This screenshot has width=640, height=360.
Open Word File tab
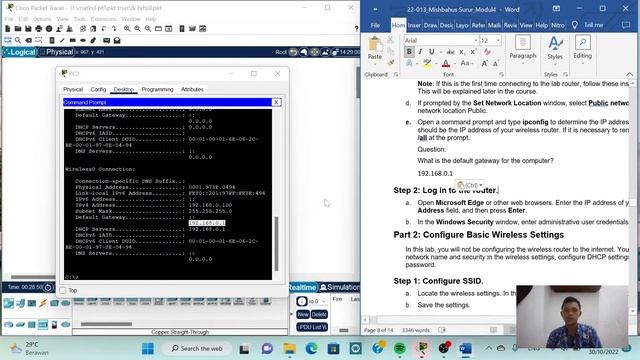(x=376, y=25)
